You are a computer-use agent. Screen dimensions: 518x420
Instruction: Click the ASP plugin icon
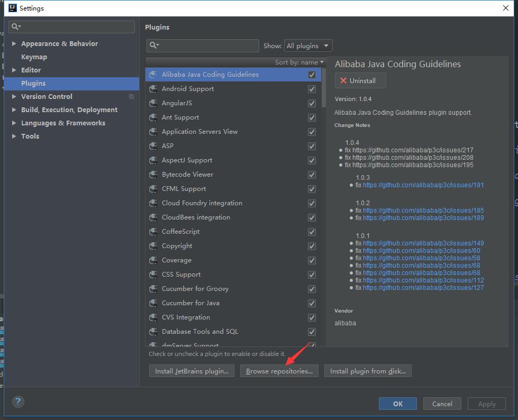coord(153,146)
